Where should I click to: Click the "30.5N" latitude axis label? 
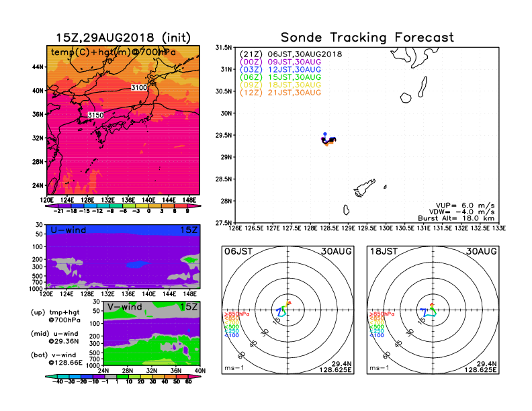coord(224,91)
